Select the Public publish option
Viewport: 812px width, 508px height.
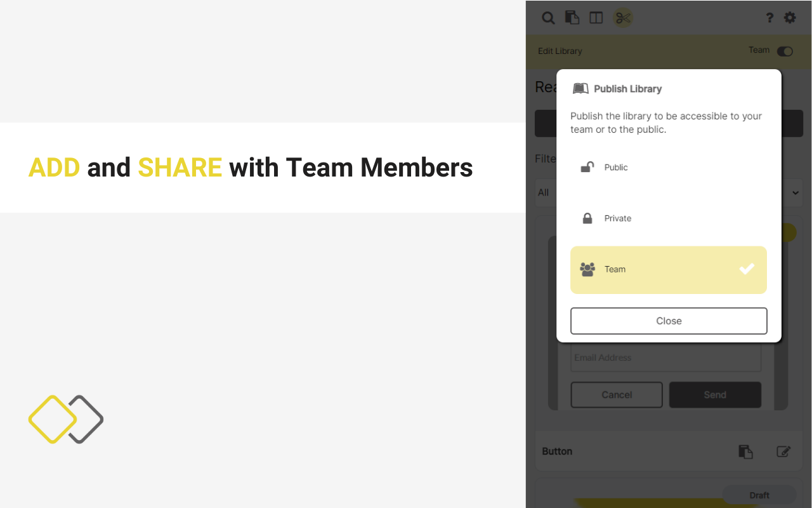tap(669, 168)
